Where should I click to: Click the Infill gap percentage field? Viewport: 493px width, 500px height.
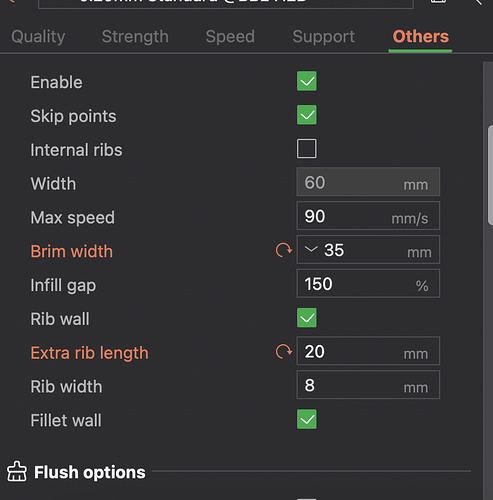(368, 283)
